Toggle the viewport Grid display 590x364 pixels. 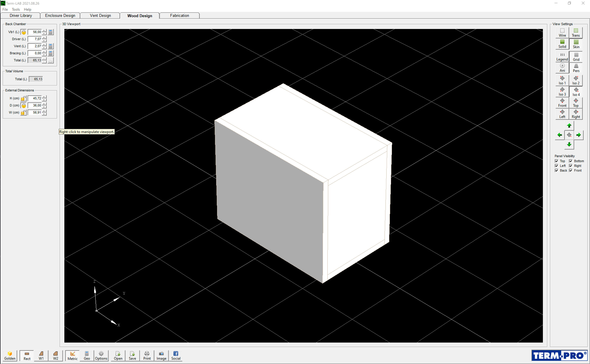576,56
